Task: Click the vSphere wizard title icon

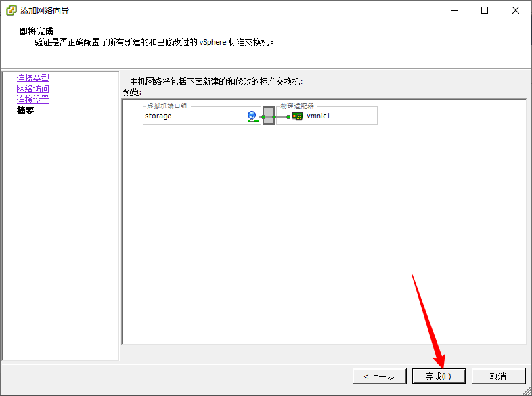Action: (12, 10)
